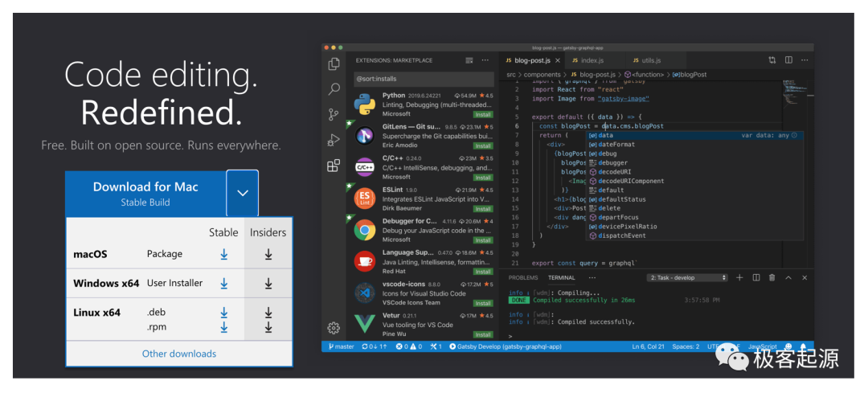Click the Download for Mac button
Viewport: 868px width, 397px height.
point(145,193)
